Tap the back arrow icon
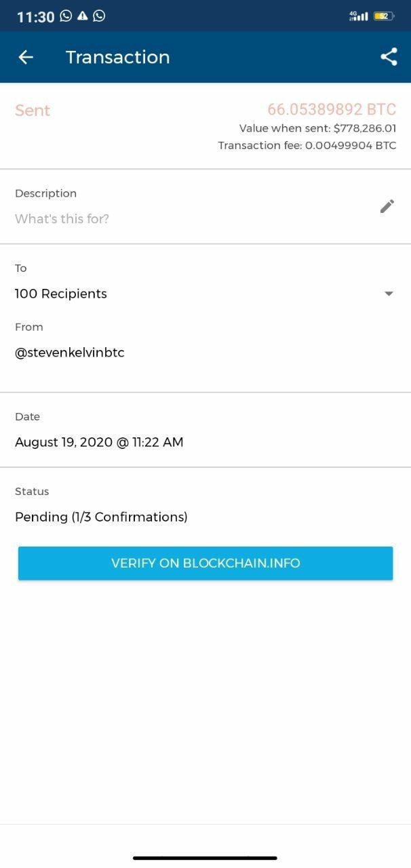The width and height of the screenshot is (411, 868). click(26, 57)
